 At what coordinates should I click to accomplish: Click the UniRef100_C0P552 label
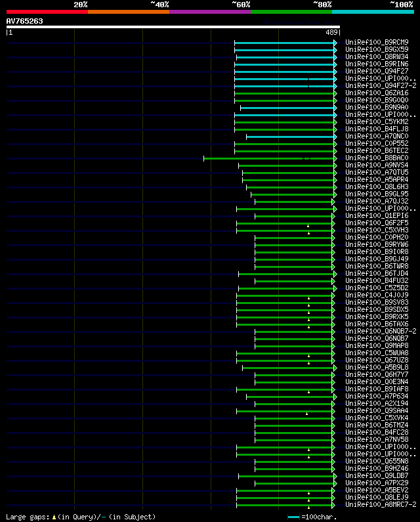coord(377,144)
